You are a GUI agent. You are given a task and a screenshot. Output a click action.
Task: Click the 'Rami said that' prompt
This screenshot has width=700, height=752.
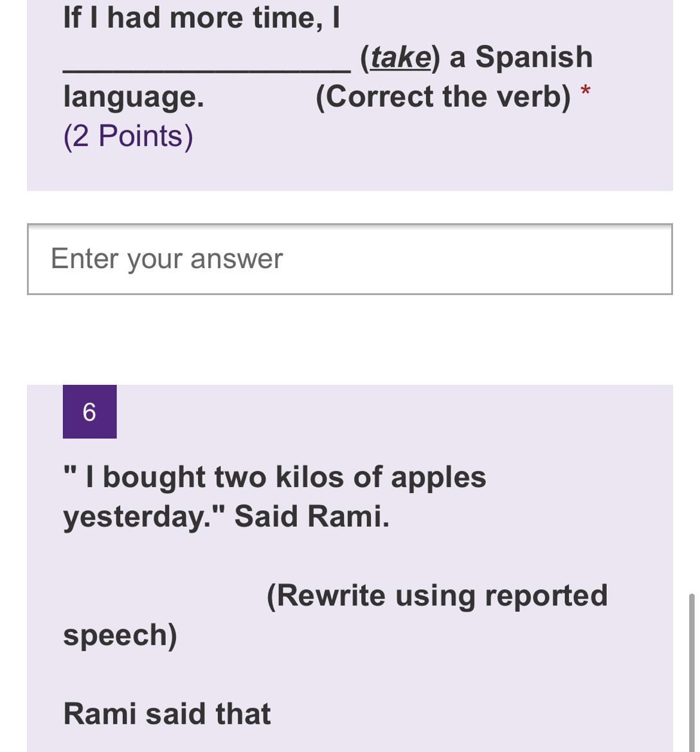[167, 714]
